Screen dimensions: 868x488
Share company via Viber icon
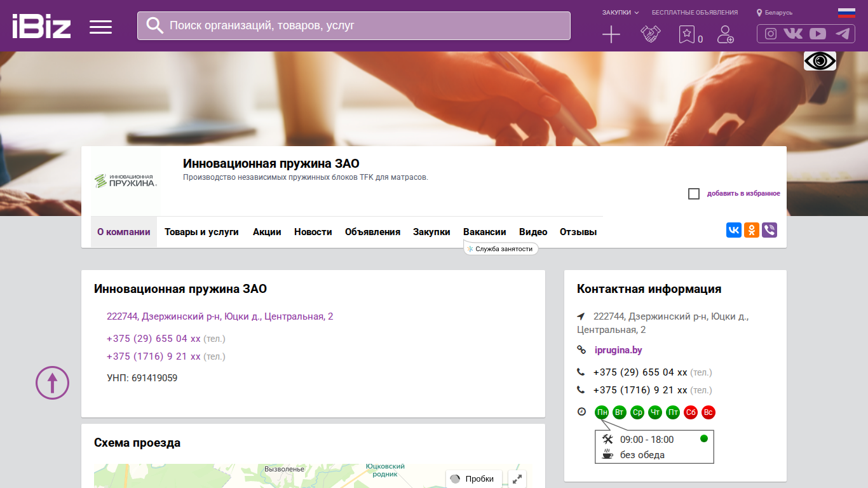coord(770,230)
